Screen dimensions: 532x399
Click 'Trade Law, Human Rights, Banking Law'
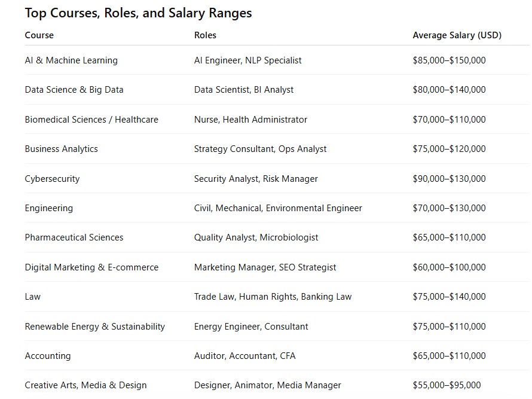click(x=273, y=297)
